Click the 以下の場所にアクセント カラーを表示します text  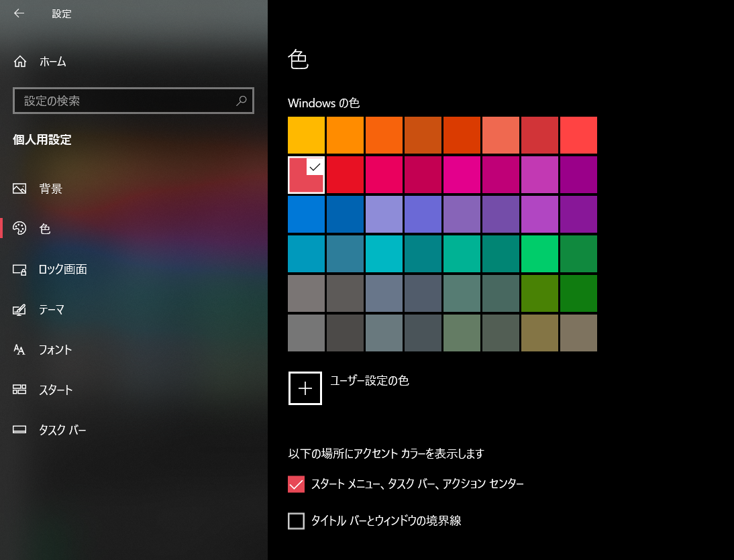pos(386,454)
